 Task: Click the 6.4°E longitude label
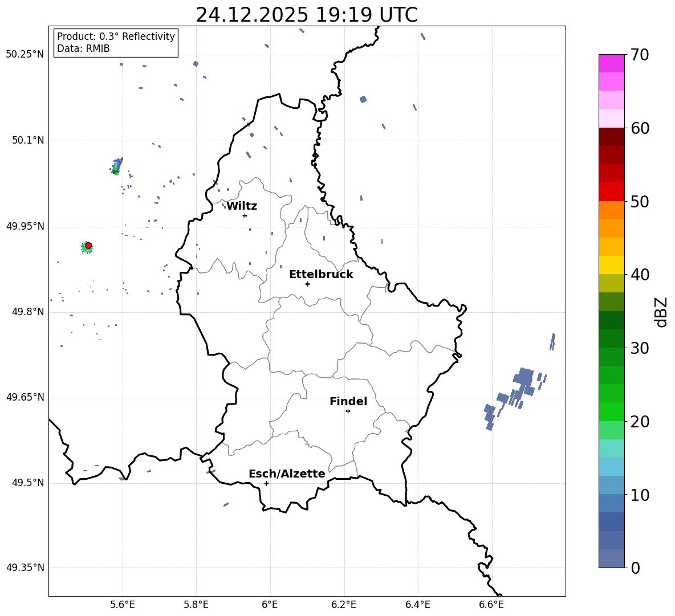pos(417,605)
